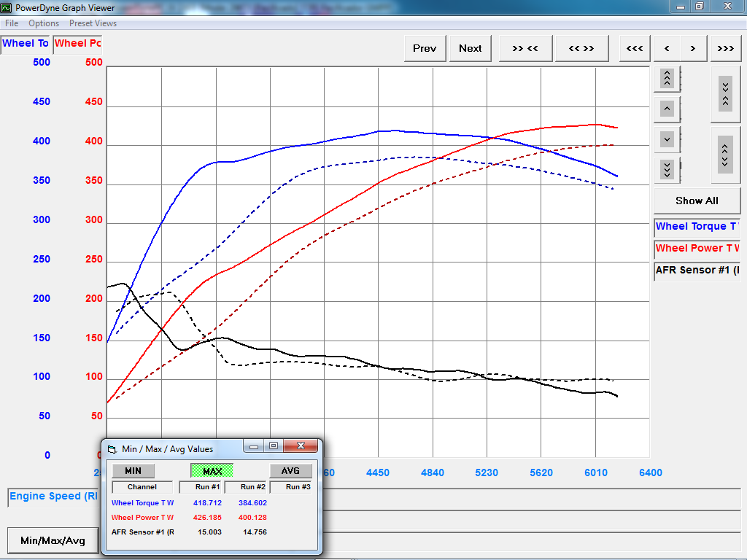Click the Next button
The image size is (747, 560).
pos(470,48)
